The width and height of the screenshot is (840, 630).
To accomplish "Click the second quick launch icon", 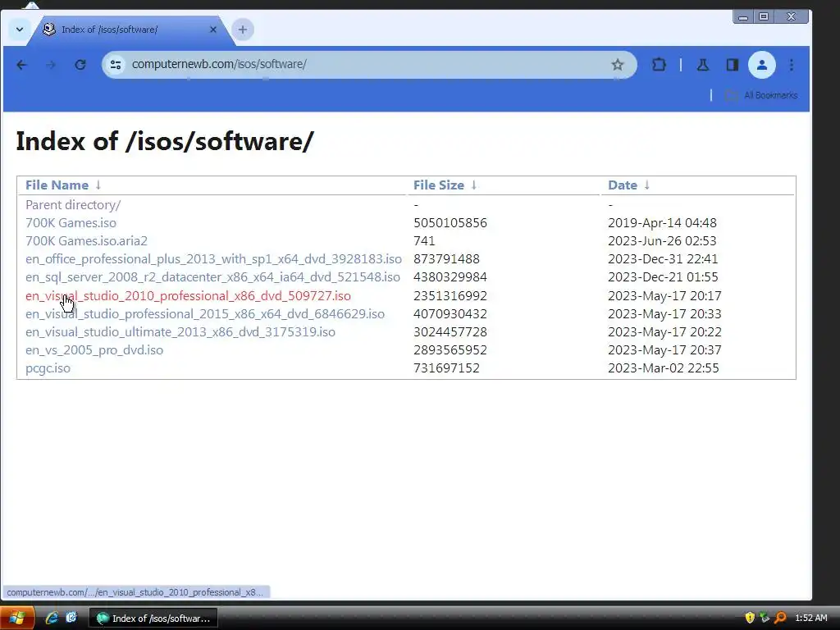I will (x=71, y=619).
